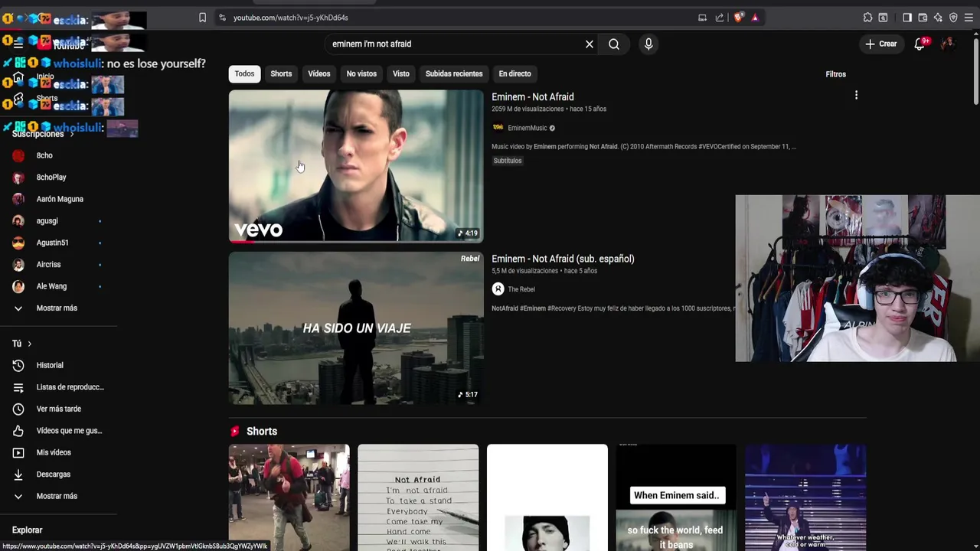Open Brave Rewards triangle icon
The height and width of the screenshot is (551, 980).
(755, 18)
